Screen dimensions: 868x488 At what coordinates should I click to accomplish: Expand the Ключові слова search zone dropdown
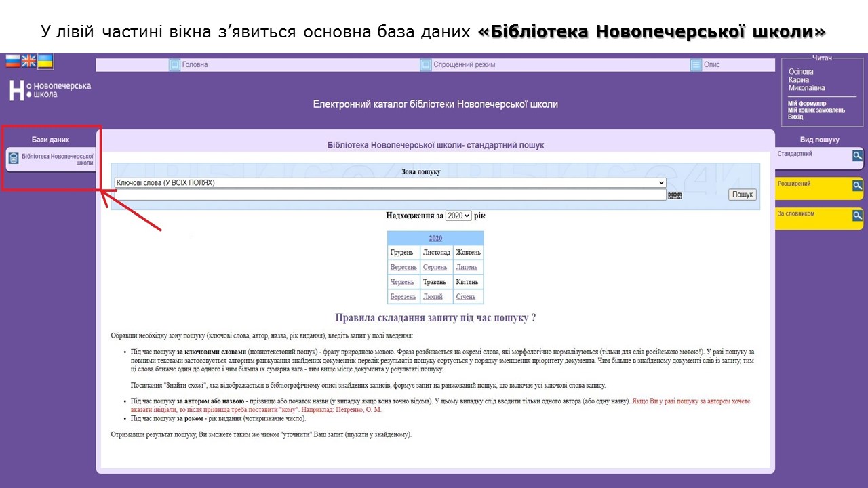click(390, 183)
